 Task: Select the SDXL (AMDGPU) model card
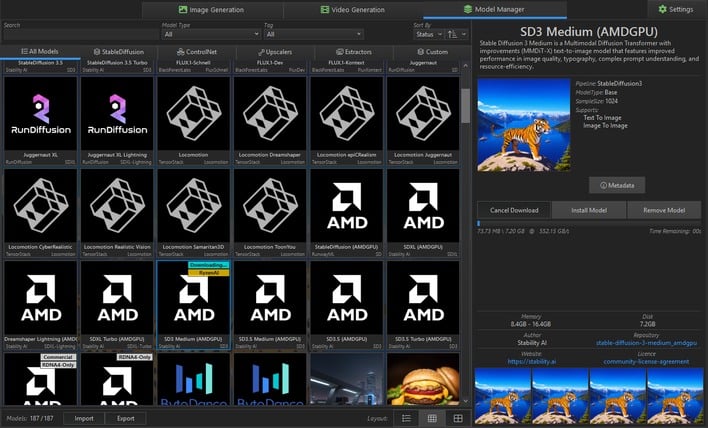[423, 213]
